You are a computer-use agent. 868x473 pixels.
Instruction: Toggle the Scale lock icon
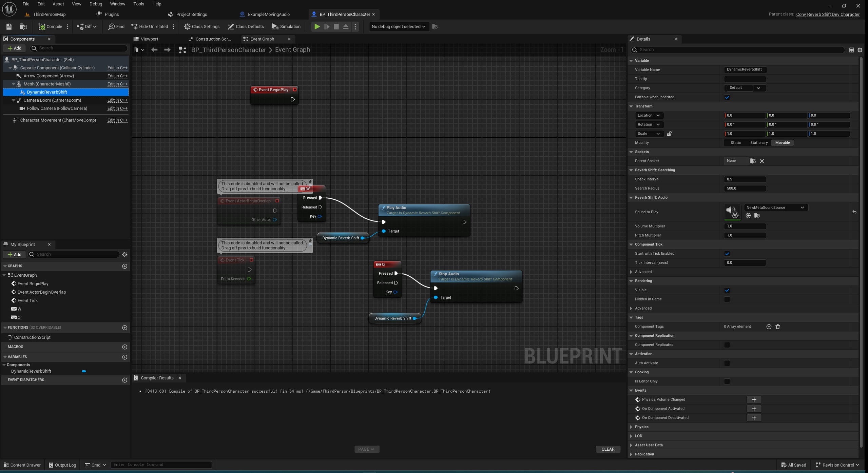point(669,134)
